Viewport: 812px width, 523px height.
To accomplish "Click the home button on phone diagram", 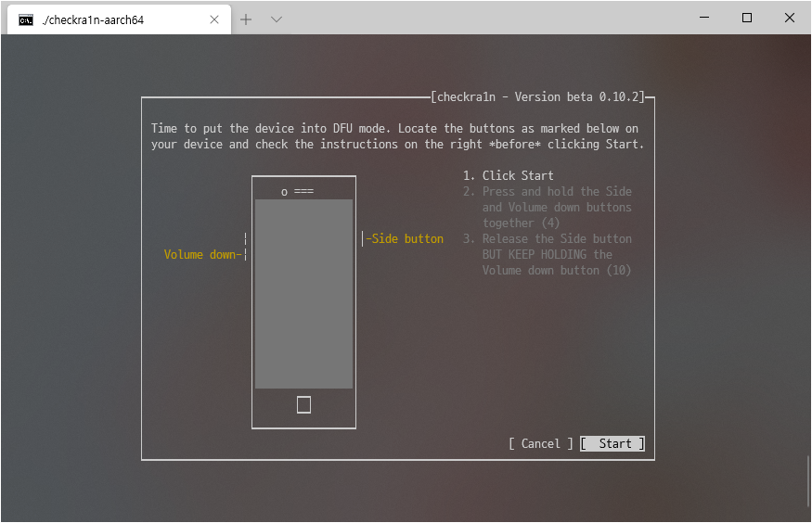I will (x=304, y=404).
